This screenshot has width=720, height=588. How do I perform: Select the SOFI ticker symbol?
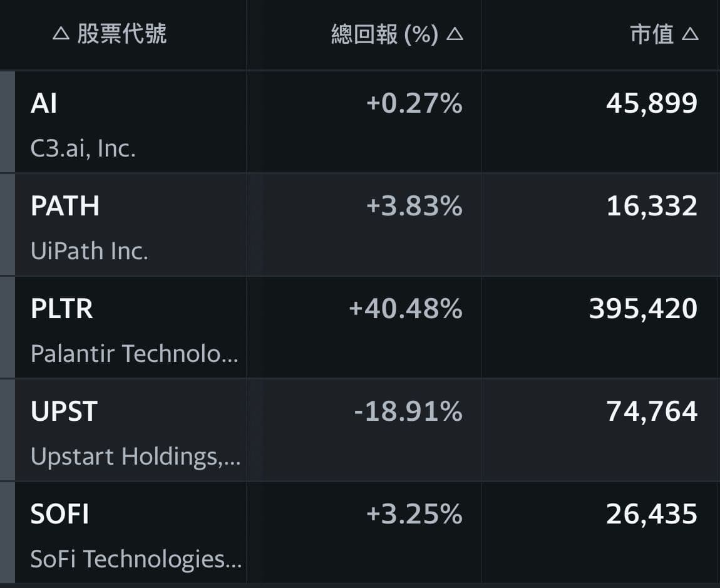(59, 514)
